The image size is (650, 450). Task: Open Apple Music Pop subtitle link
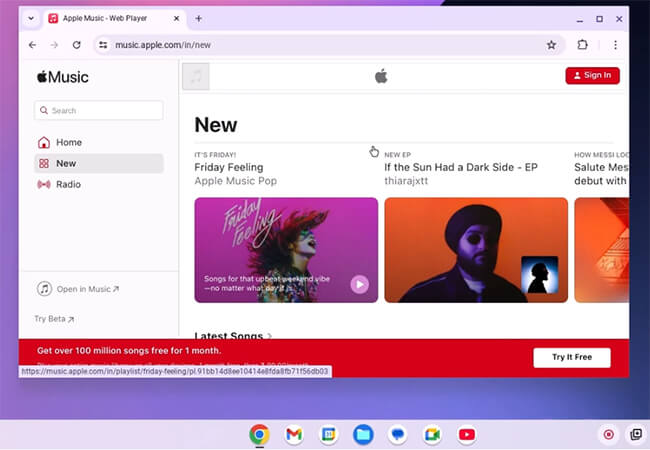click(x=235, y=181)
